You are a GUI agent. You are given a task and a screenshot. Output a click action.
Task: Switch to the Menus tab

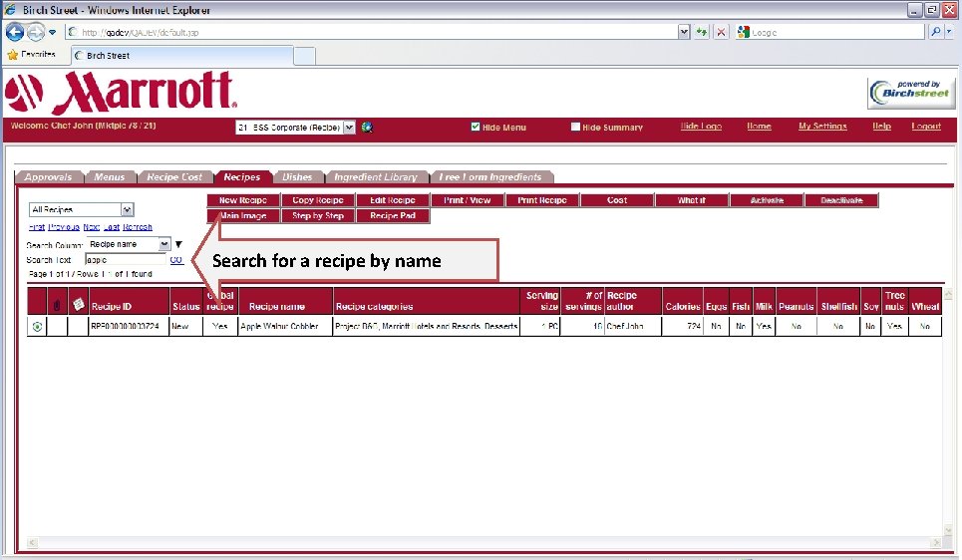coord(110,176)
